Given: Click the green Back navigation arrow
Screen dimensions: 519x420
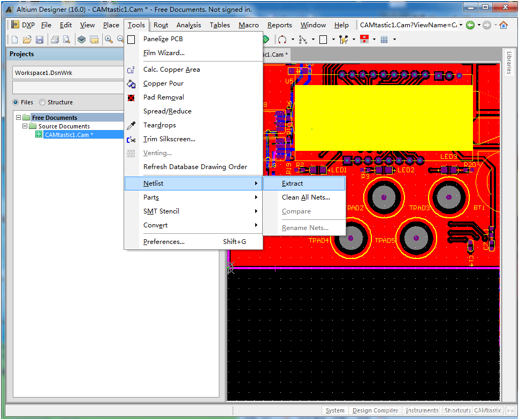Looking at the screenshot, I should coord(470,25).
